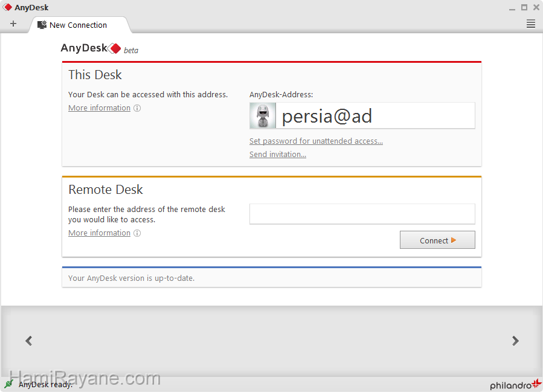Open a new tab with plus icon

[x=13, y=24]
